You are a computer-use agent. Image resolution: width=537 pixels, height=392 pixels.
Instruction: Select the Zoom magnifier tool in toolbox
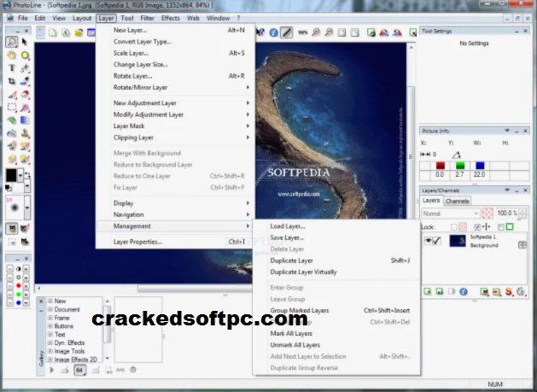[x=12, y=42]
